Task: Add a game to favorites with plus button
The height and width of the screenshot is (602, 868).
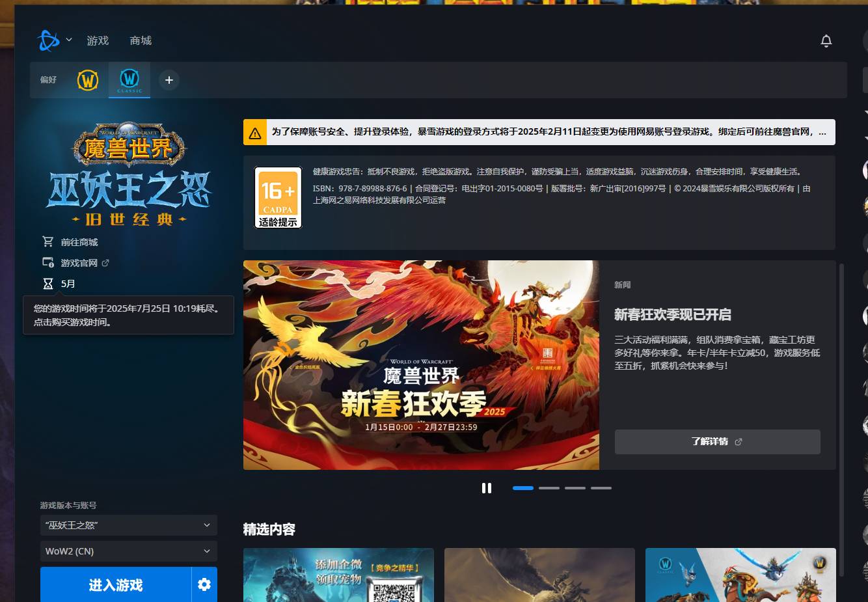Action: [x=169, y=80]
